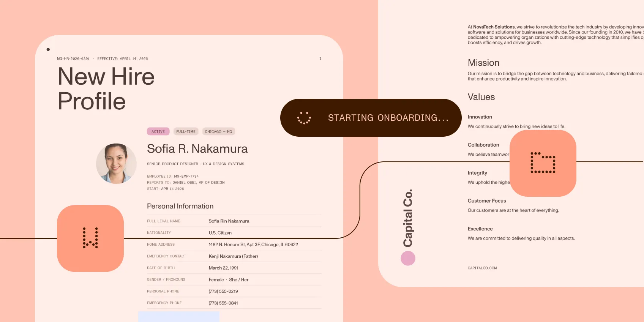Click the Innovation value heading
Screen dimensions: 644x322
coord(480,117)
